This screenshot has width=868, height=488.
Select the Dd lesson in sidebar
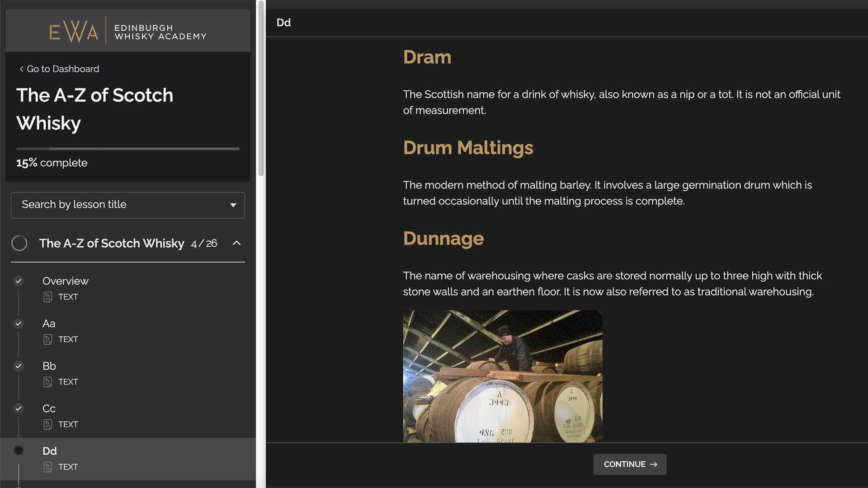tap(128, 459)
